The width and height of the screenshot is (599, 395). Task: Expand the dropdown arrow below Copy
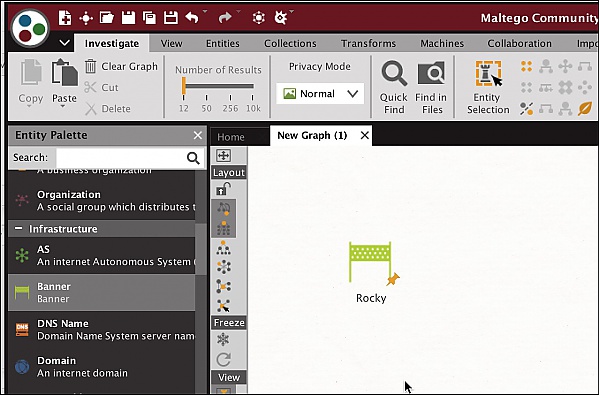(29, 106)
